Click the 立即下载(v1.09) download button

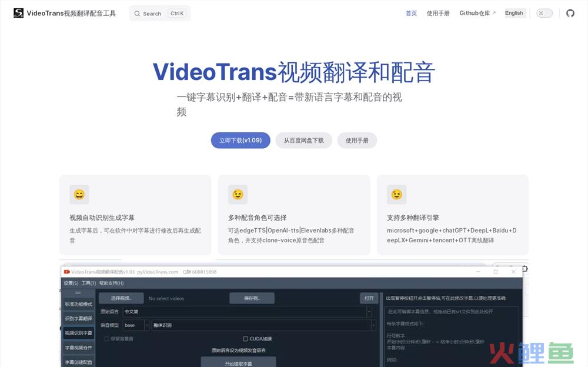click(240, 141)
